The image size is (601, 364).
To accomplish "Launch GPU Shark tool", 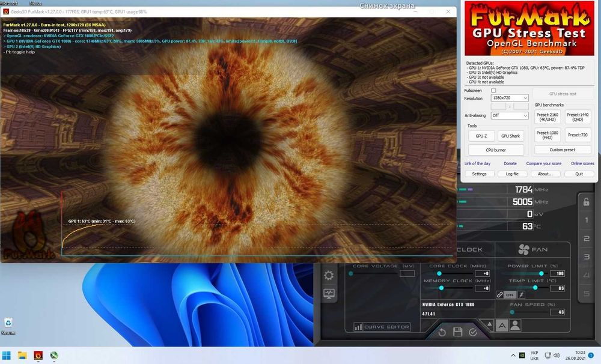I will 510,136.
